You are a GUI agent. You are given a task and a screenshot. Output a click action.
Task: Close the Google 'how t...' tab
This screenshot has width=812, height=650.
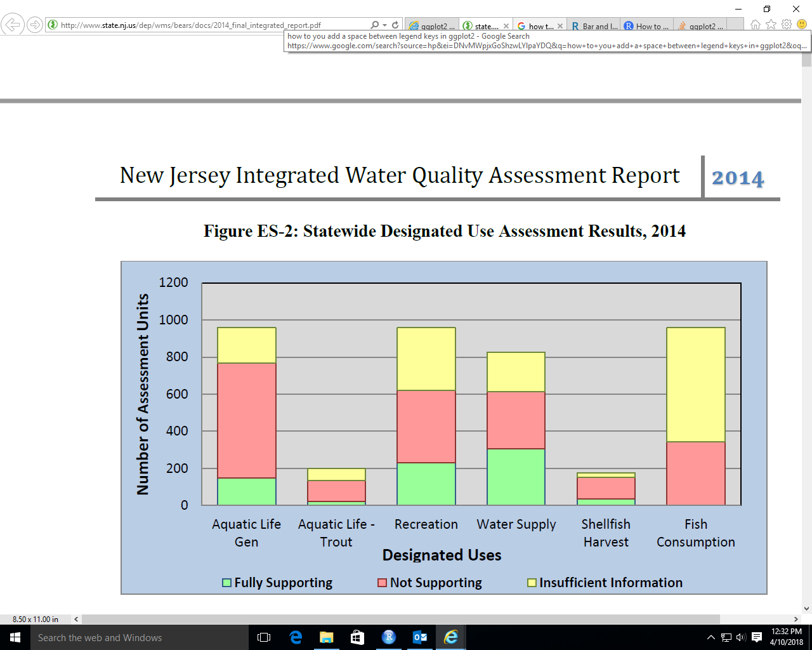560,26
